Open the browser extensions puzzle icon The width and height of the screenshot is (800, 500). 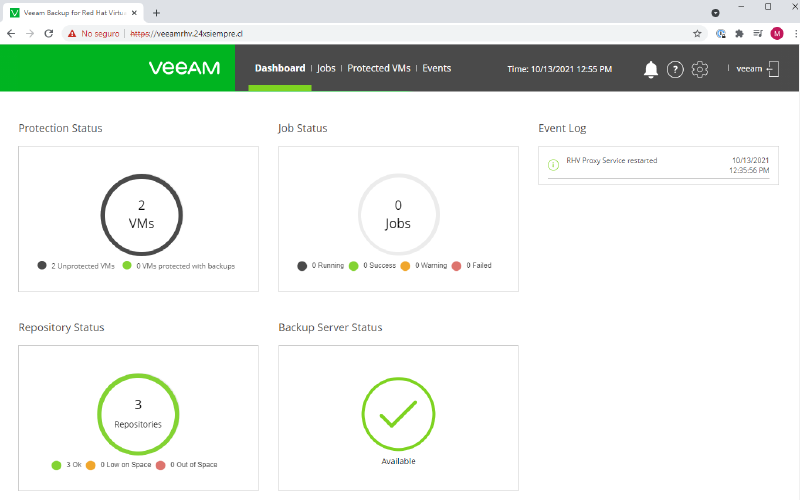(x=739, y=34)
